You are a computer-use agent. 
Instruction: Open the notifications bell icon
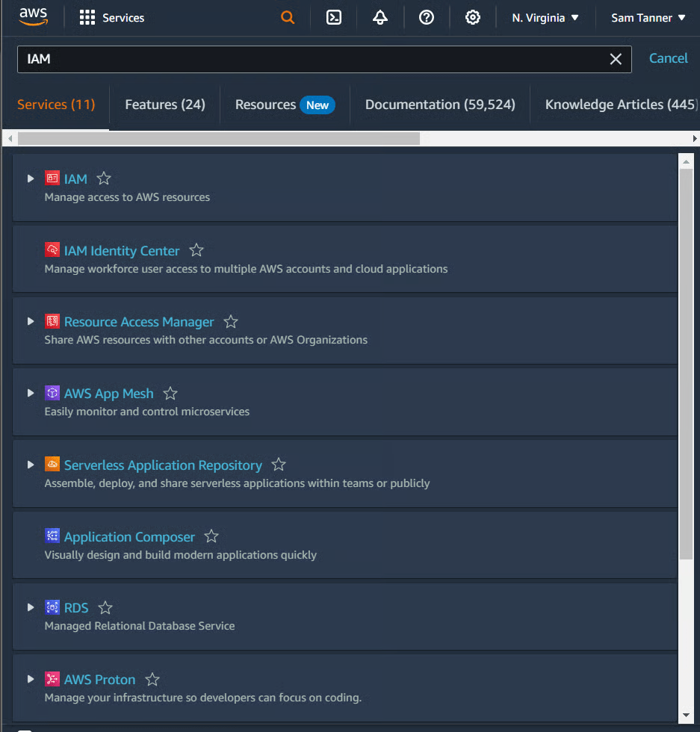[380, 17]
